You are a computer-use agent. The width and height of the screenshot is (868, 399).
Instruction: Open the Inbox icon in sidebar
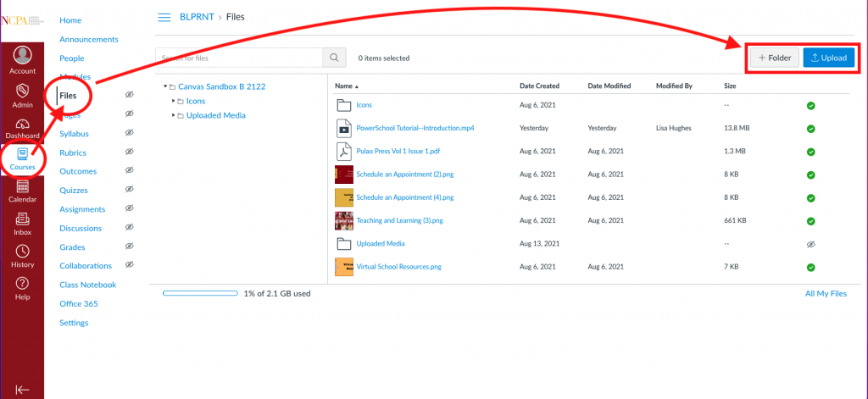coord(22,220)
